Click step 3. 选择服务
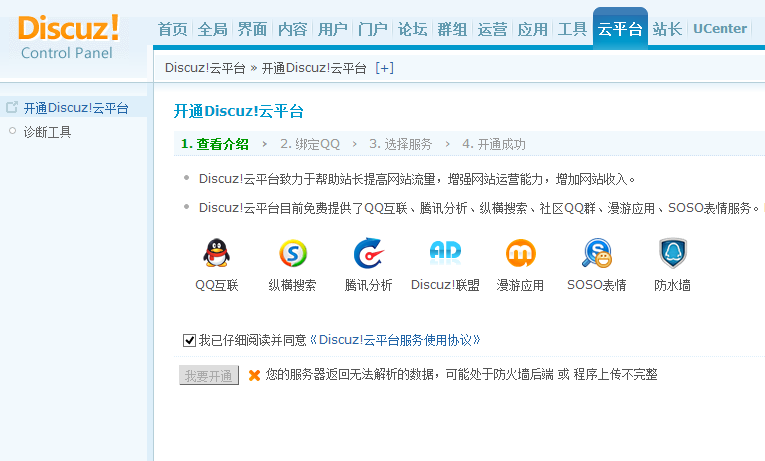 (401, 144)
